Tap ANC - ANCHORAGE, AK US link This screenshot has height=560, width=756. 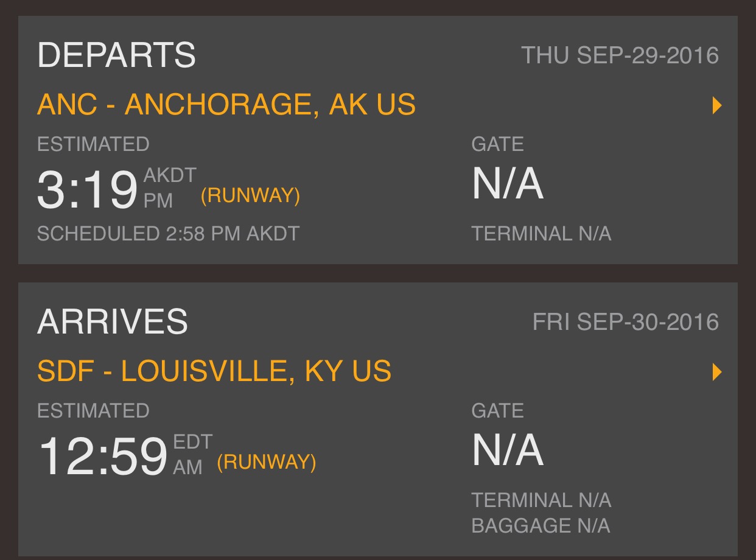(x=226, y=105)
